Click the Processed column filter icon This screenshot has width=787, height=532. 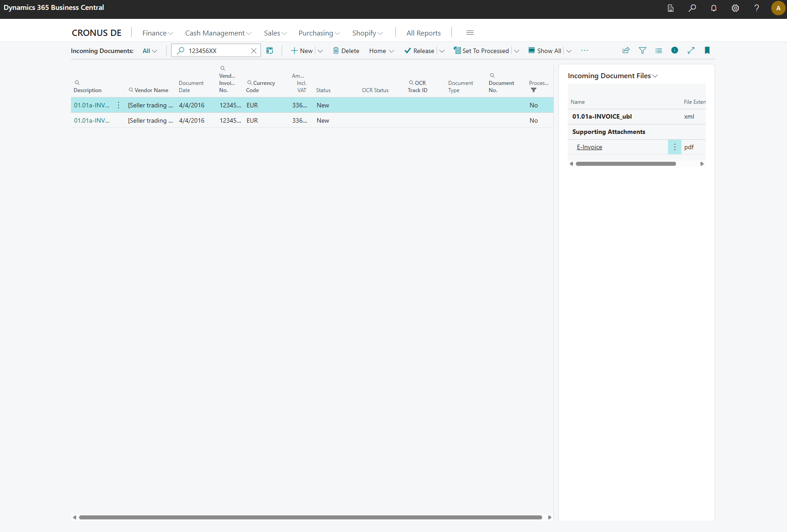[534, 90]
